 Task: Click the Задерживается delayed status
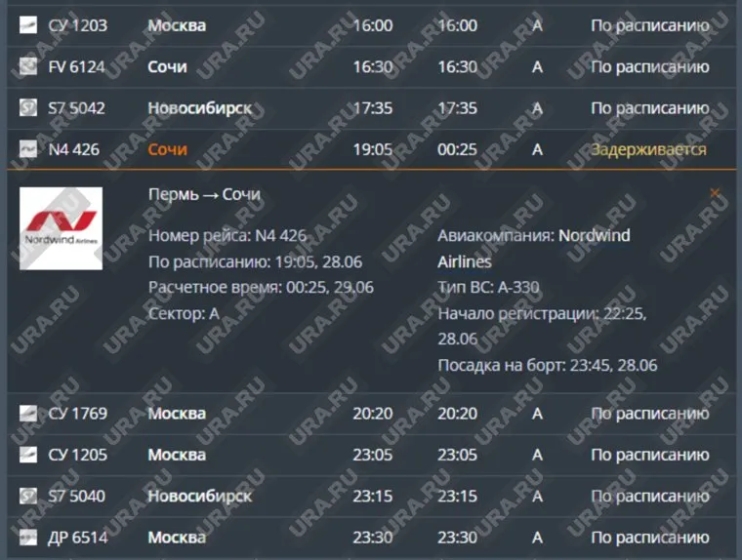click(x=648, y=150)
